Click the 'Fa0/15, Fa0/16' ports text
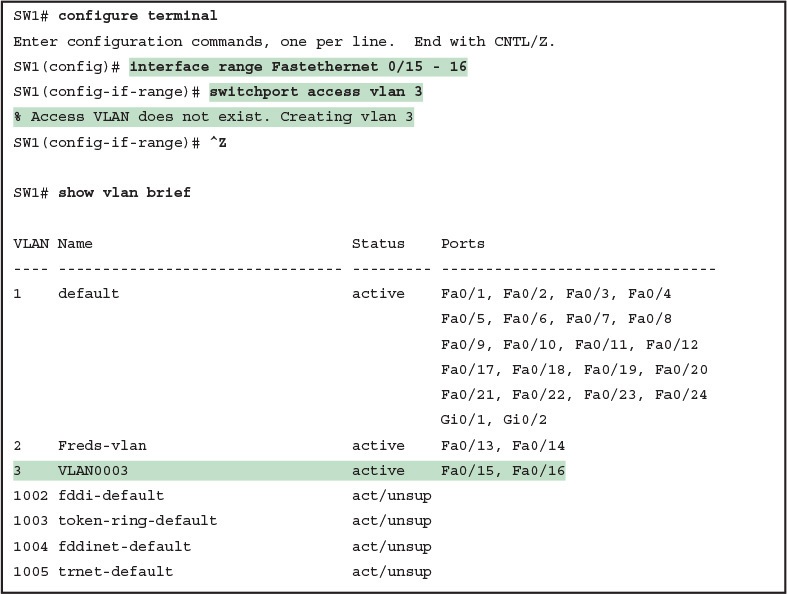Viewport: 787px width, 594px height. point(503,470)
